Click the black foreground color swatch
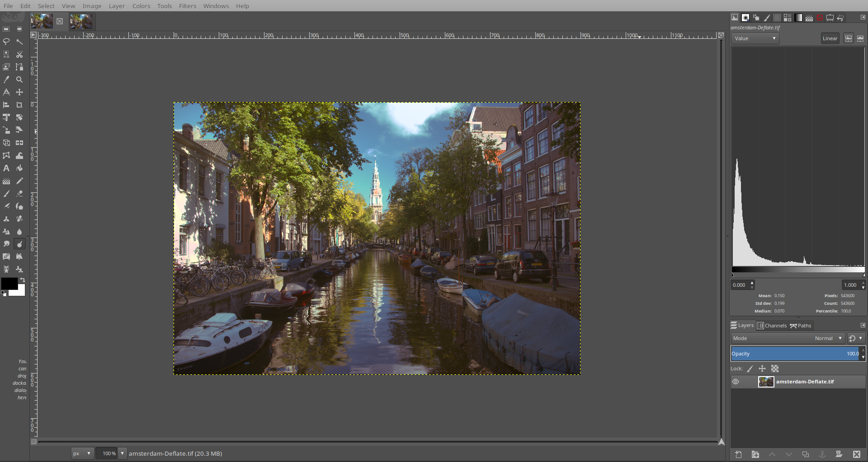This screenshot has width=868, height=462. click(x=9, y=284)
